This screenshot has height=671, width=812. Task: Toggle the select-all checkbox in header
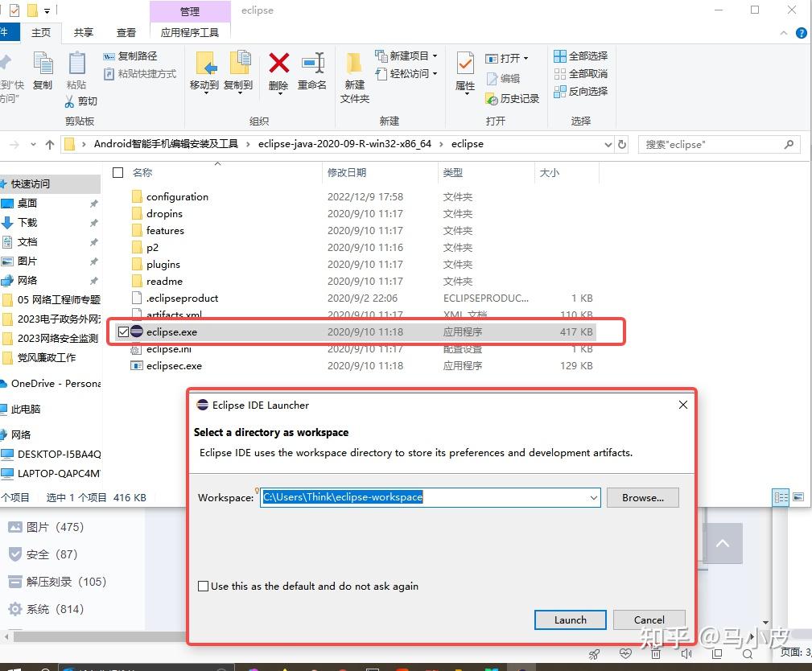coord(118,172)
